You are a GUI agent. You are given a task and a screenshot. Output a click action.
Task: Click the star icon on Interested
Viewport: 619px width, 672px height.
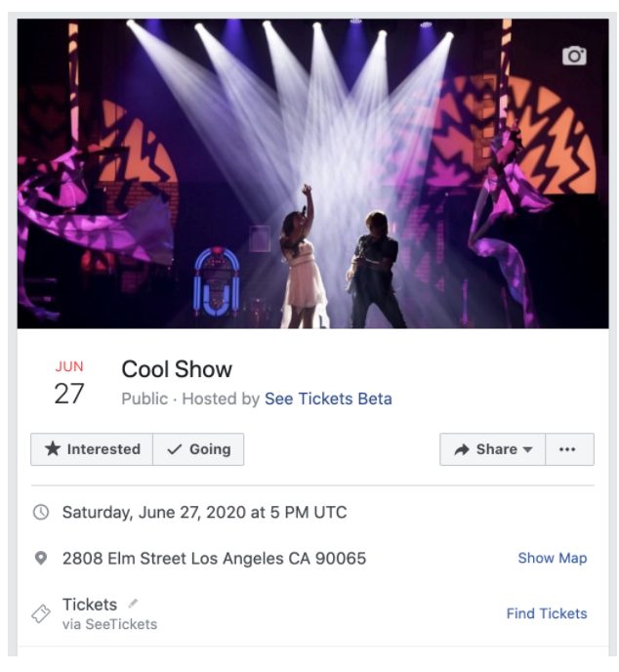[53, 448]
